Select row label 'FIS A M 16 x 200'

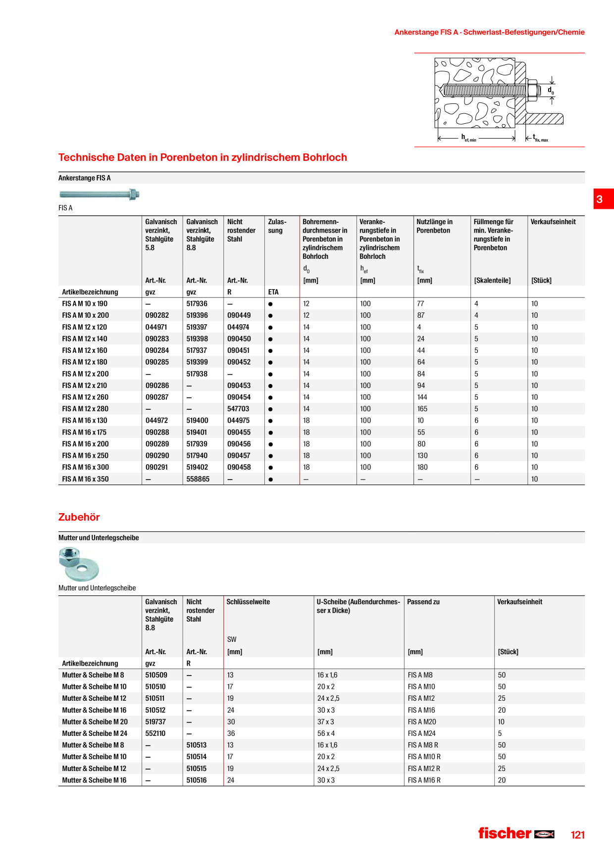[x=85, y=444]
